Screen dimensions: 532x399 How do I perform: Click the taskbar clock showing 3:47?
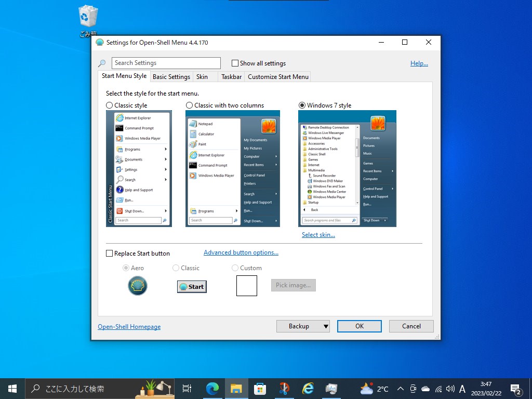[x=486, y=389]
